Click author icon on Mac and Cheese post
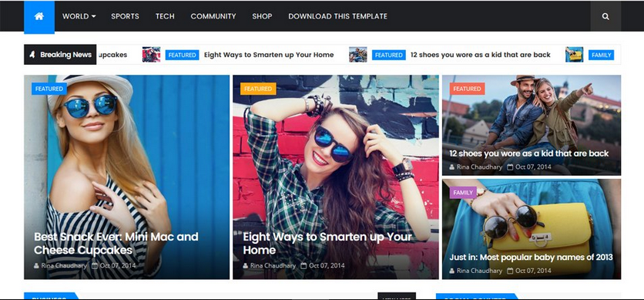The height and width of the screenshot is (300, 644). click(x=37, y=265)
